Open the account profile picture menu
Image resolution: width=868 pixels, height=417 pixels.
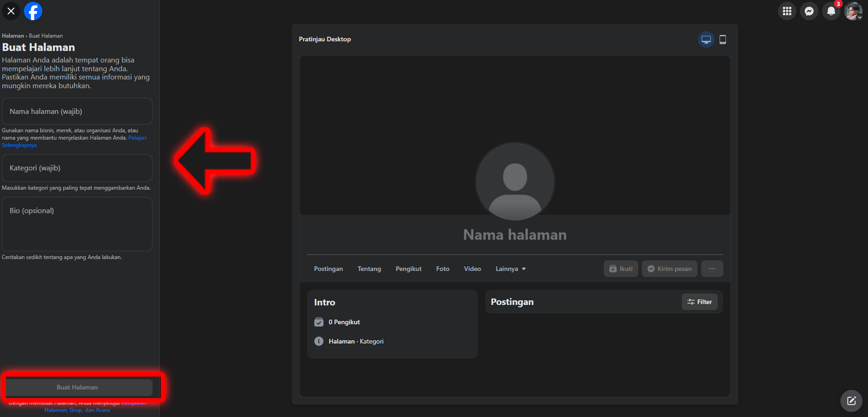tap(853, 11)
